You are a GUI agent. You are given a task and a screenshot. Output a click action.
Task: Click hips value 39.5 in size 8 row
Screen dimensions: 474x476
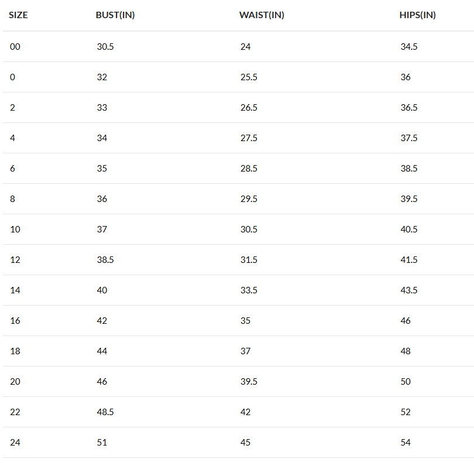click(409, 199)
